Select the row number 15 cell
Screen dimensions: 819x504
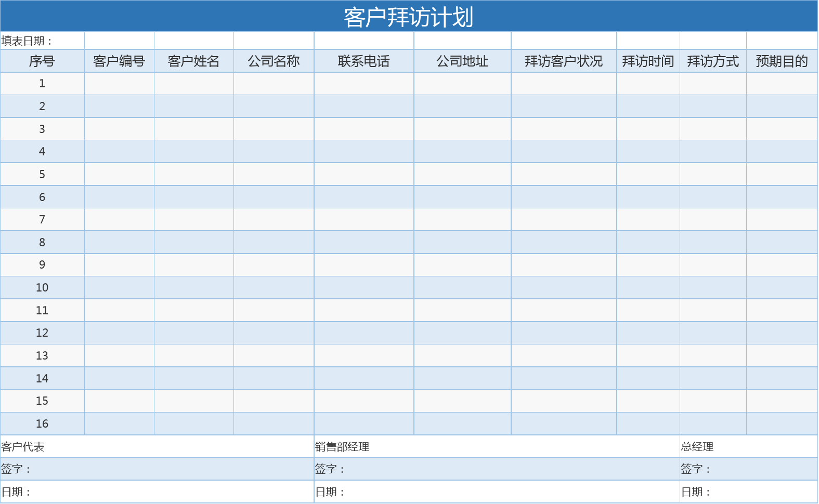[42, 401]
